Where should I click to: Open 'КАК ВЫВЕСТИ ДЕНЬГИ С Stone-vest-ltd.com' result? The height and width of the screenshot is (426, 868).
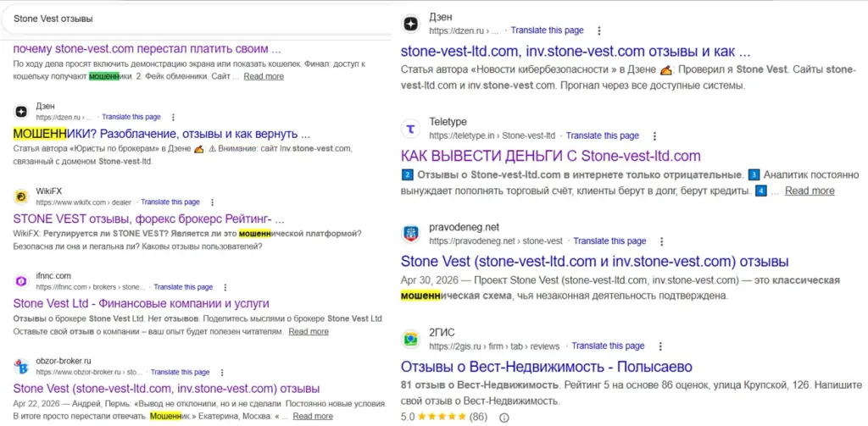point(550,156)
